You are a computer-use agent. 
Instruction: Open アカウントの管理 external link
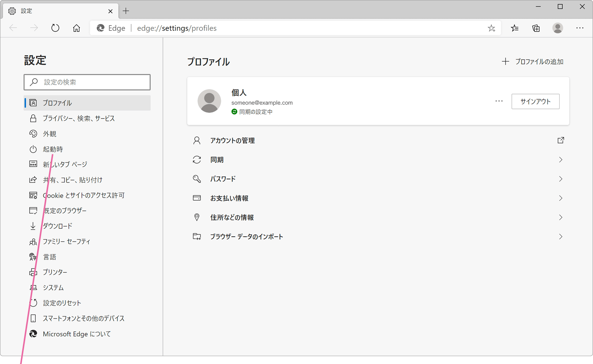[x=561, y=140]
